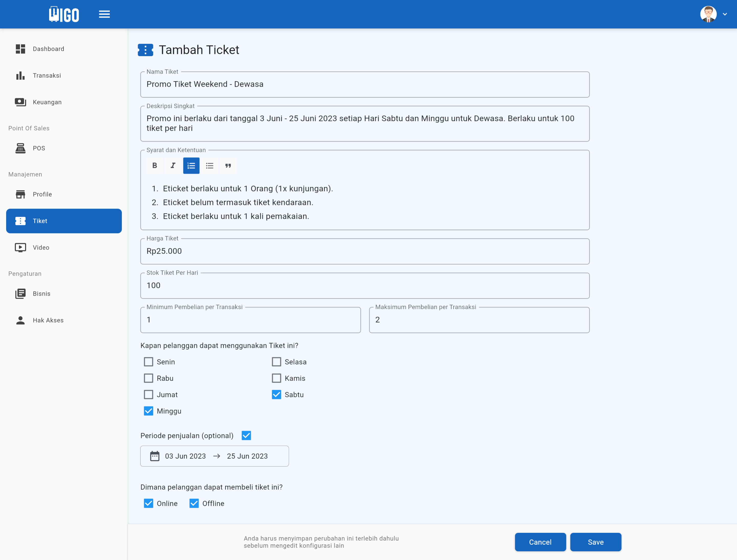This screenshot has height=560, width=737.
Task: Enable the Senin checkbox
Action: [x=148, y=361]
